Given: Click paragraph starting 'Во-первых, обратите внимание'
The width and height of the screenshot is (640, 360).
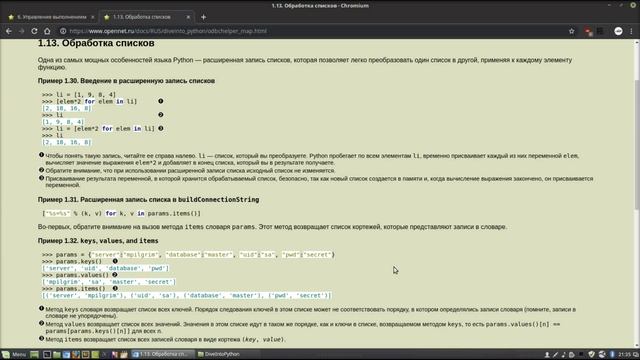Looking at the screenshot, I should [272, 227].
